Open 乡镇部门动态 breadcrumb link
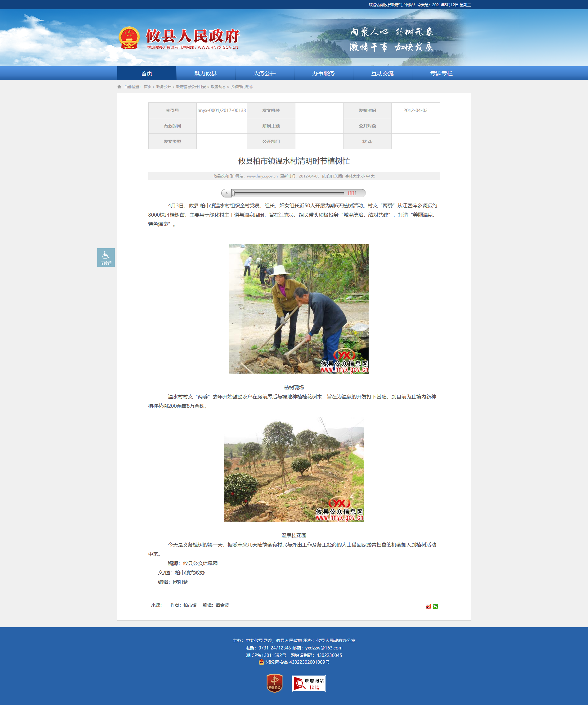 tap(242, 87)
